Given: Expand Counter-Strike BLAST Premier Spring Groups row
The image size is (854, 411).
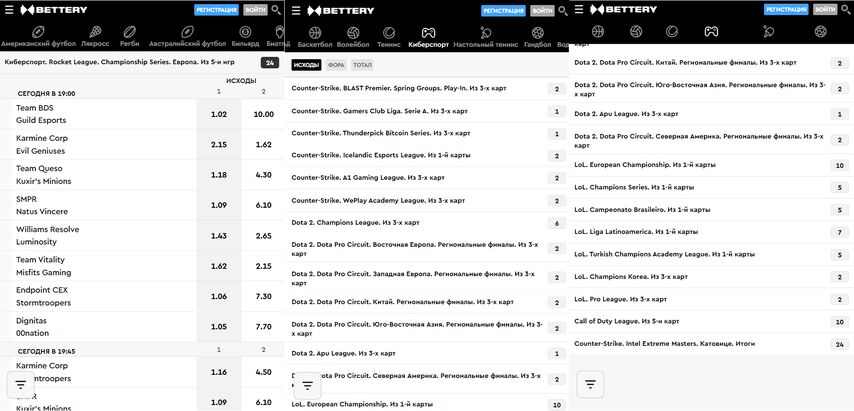Looking at the screenshot, I should tap(426, 88).
